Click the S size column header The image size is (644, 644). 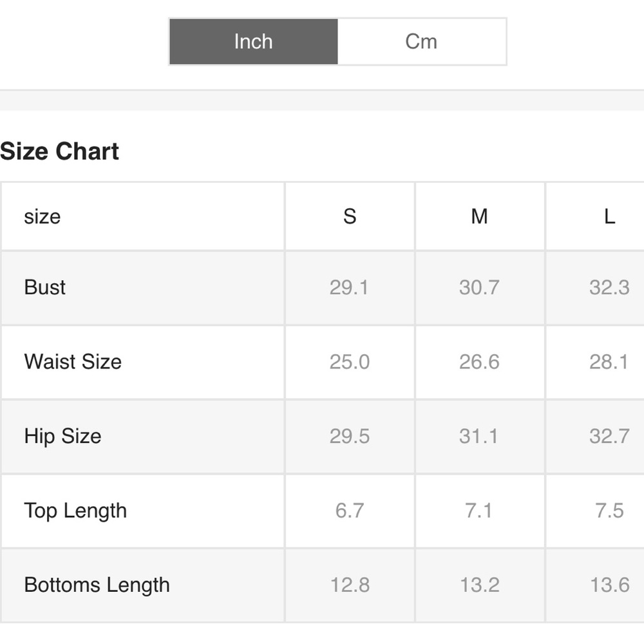pyautogui.click(x=350, y=216)
